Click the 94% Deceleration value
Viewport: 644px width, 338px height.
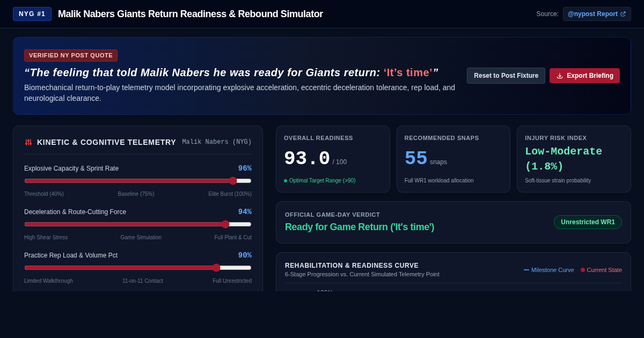pyautogui.click(x=245, y=212)
